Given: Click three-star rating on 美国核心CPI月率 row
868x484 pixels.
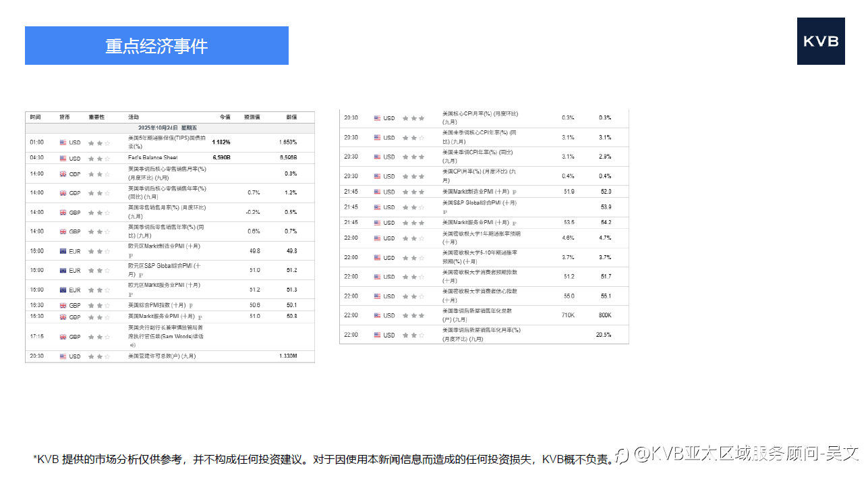Looking at the screenshot, I should [x=413, y=118].
